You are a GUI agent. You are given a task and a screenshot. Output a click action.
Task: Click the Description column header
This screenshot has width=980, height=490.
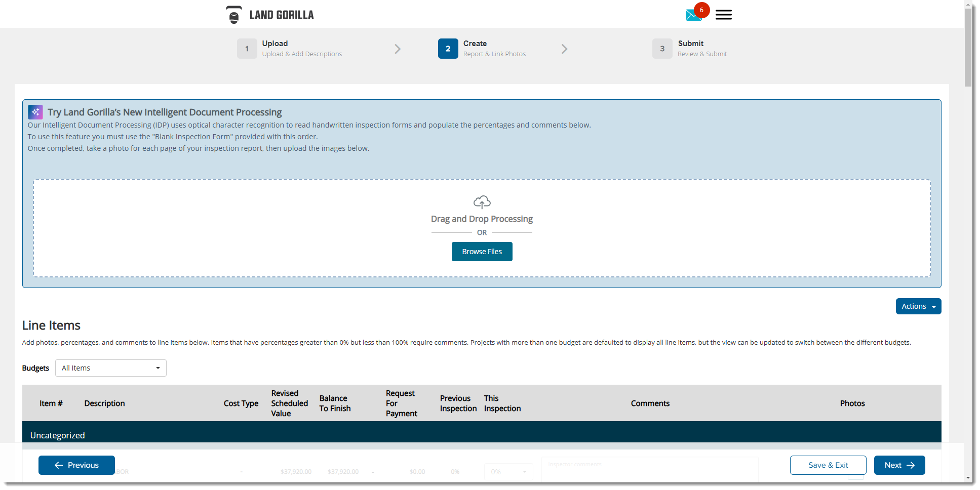104,403
